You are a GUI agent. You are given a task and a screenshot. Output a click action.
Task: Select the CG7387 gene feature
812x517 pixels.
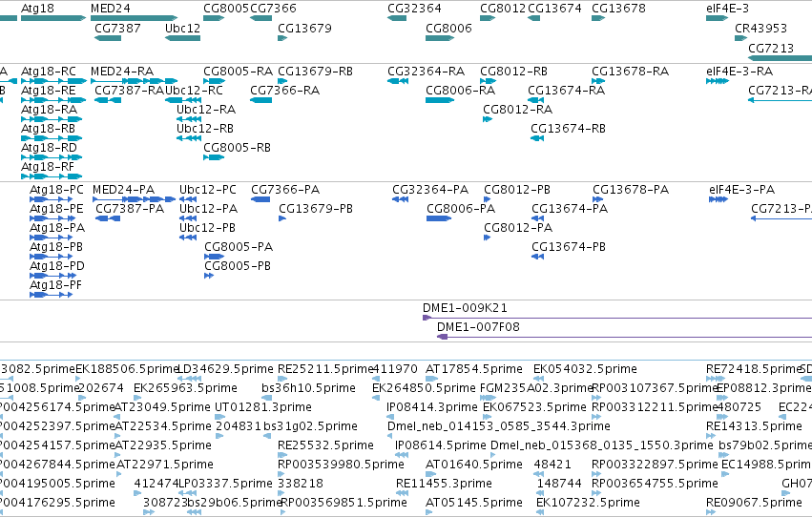click(108, 38)
